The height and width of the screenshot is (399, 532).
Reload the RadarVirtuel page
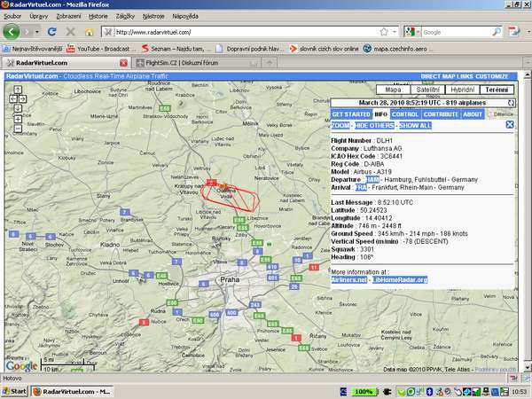[52, 32]
